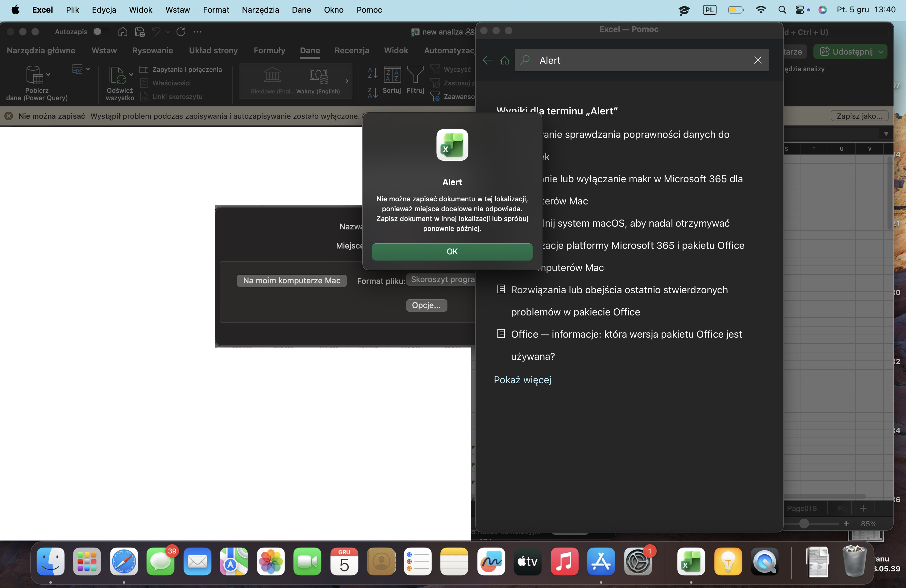This screenshot has height=588, width=906.
Task: Expand the formula bar chevron
Action: [x=886, y=134]
